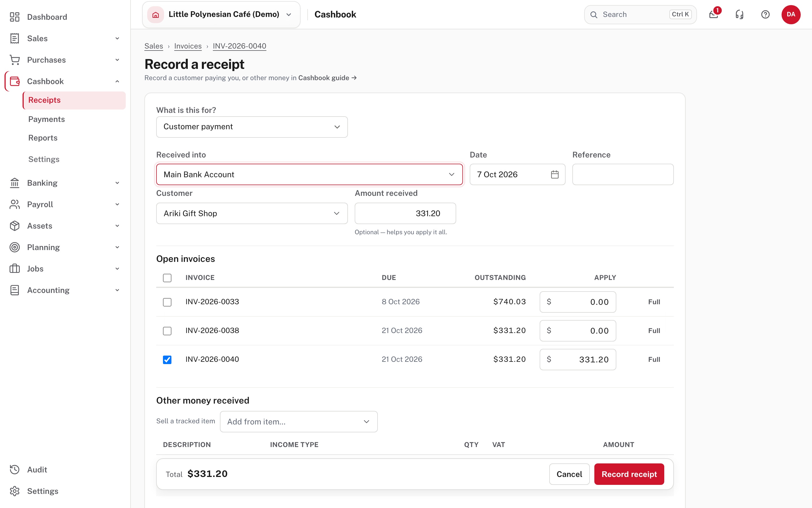812x508 pixels.
Task: Click the support headset icon
Action: 740,14
